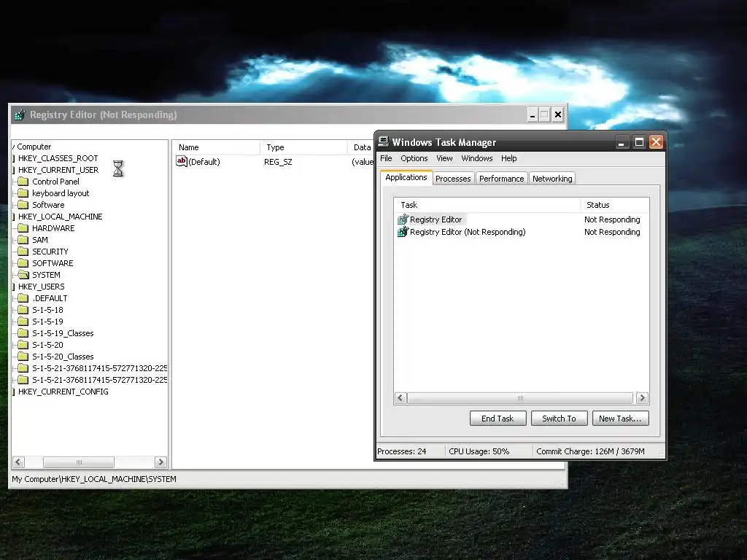Click the Data column header in Registry Editor
The image size is (747, 560).
coord(361,147)
